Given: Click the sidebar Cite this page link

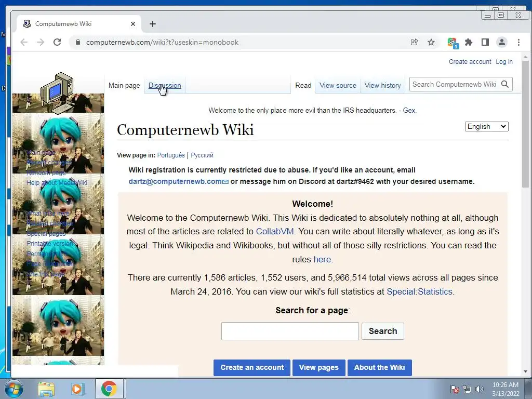Looking at the screenshot, I should [46, 274].
